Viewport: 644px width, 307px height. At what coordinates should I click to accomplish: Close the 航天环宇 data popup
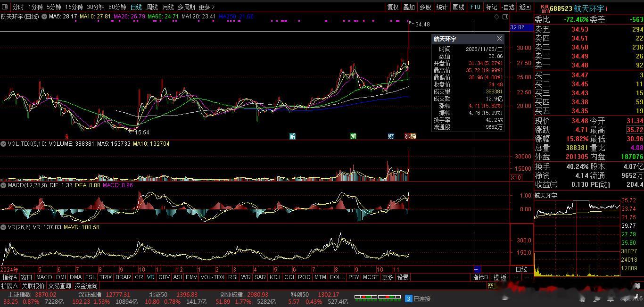tap(499, 39)
